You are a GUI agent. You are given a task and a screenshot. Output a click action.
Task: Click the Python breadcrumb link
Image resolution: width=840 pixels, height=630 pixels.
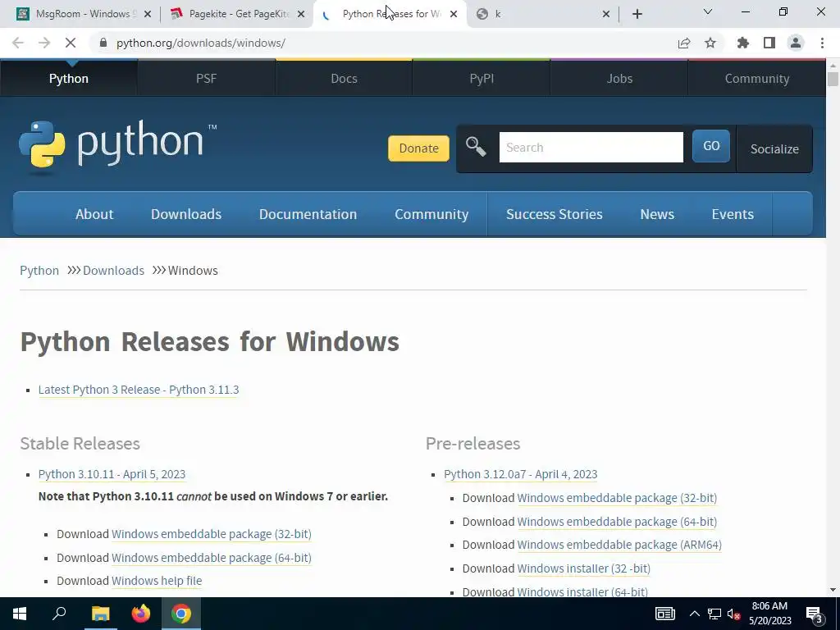(39, 271)
